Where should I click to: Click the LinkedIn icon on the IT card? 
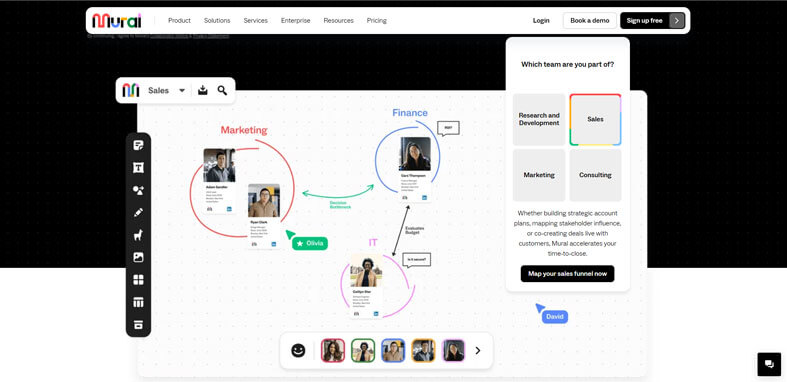click(375, 314)
